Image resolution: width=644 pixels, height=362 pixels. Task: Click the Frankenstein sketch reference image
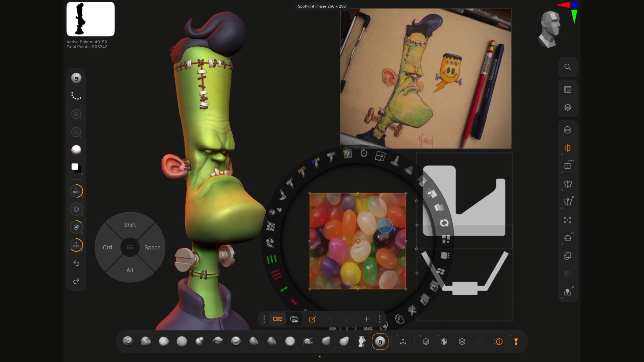point(426,79)
